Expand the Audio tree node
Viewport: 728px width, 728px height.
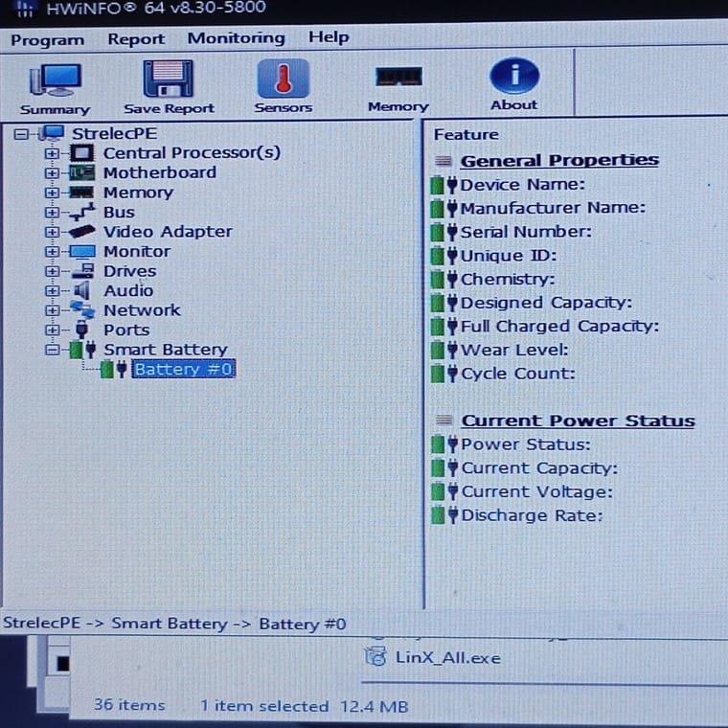click(52, 290)
